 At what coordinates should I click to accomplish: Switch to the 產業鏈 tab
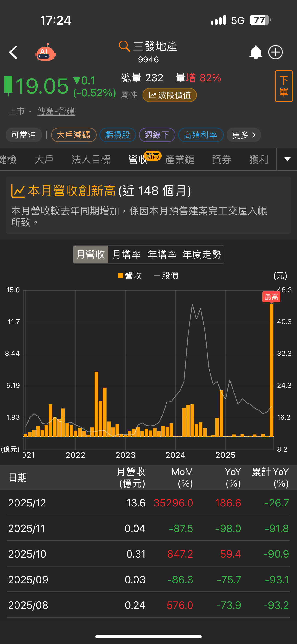pyautogui.click(x=180, y=159)
